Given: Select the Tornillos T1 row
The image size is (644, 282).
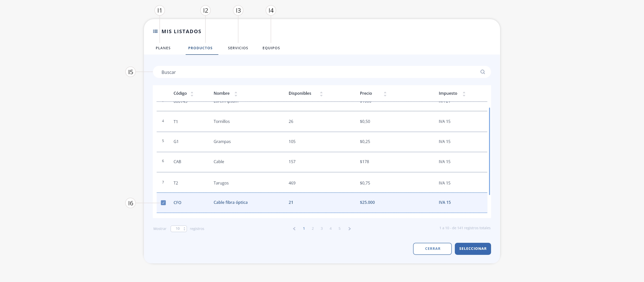Looking at the screenshot, I should 322,121.
